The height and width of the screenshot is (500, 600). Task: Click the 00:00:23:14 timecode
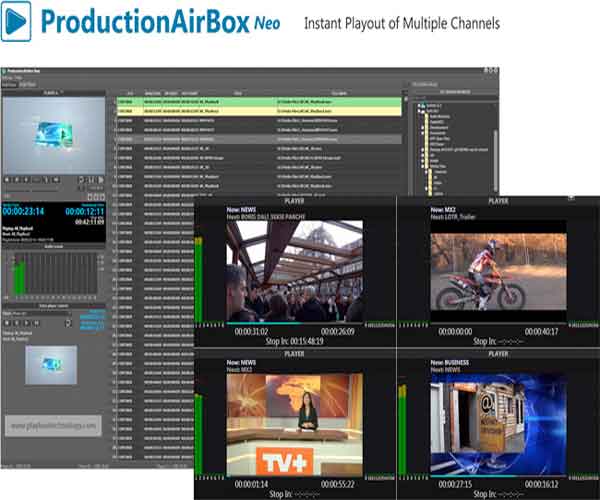coord(23,211)
